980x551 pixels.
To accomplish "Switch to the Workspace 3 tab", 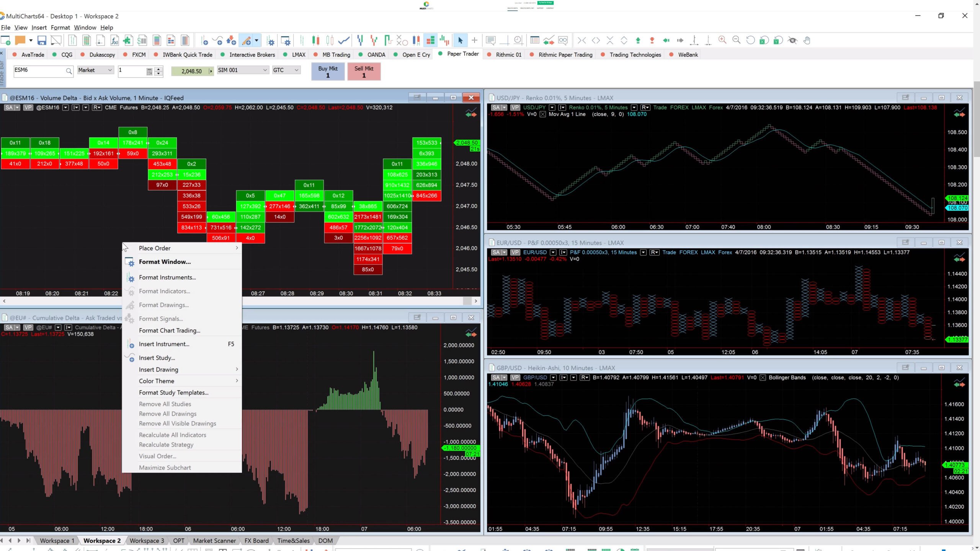I will tap(147, 540).
